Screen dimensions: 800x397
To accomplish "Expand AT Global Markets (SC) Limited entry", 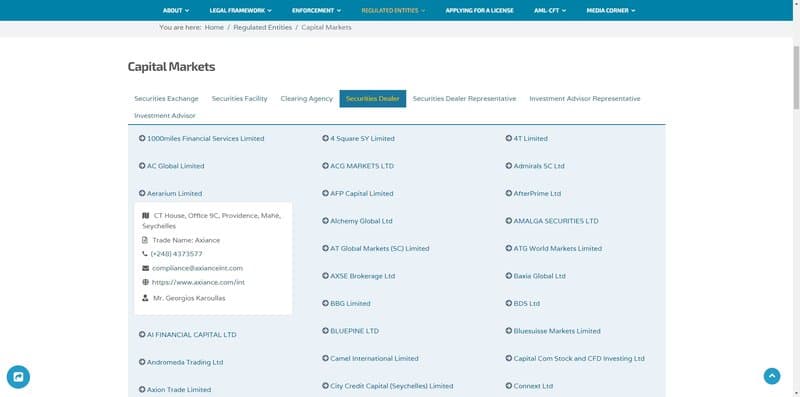I will 376,249.
